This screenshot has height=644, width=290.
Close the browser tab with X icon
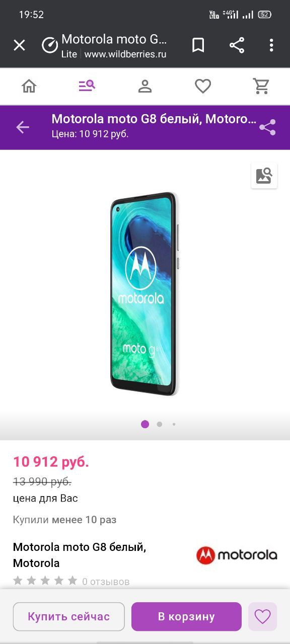point(19,45)
